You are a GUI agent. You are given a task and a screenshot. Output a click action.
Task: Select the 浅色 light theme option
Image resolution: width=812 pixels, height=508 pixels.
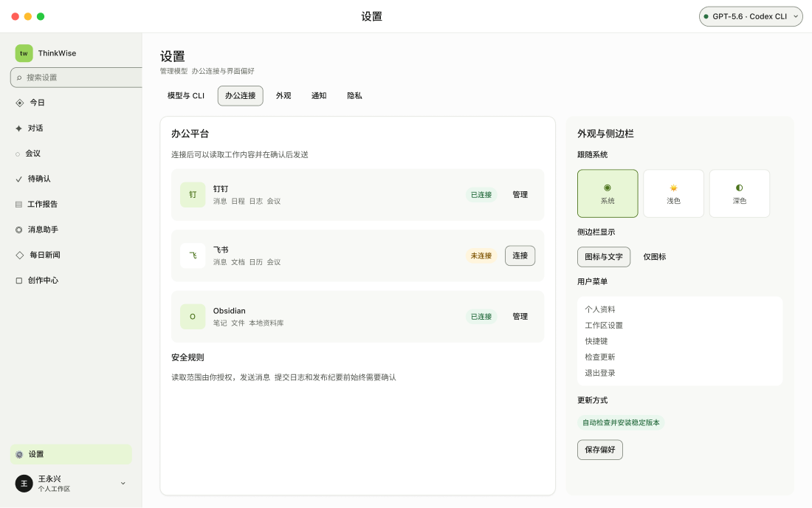[x=673, y=193]
